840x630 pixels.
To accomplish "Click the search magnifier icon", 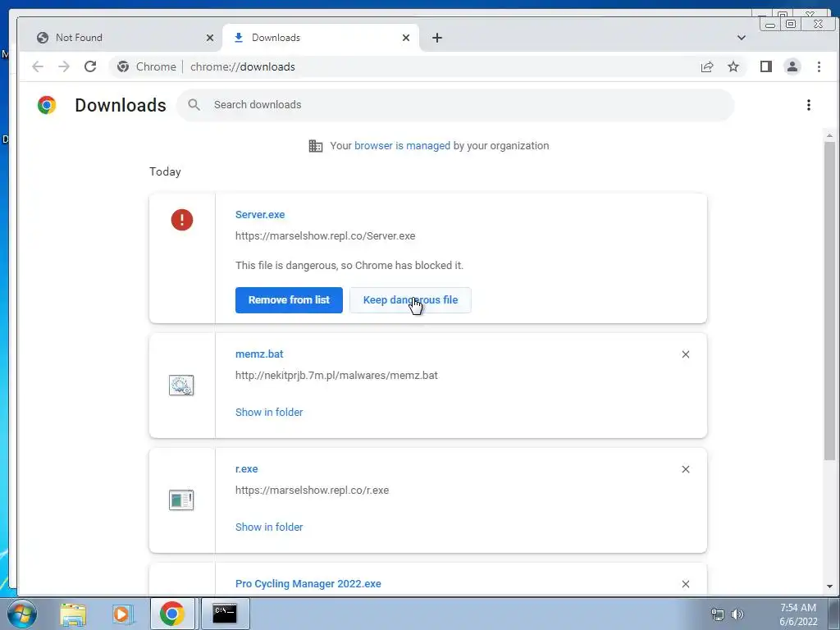I will [x=194, y=105].
